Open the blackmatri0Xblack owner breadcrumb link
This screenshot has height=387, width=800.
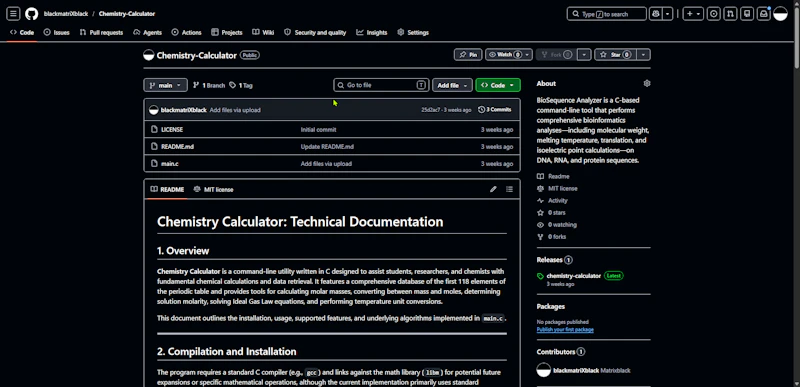(66, 14)
